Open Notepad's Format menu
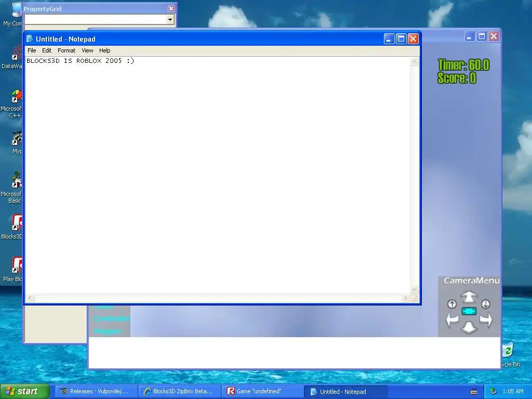This screenshot has height=399, width=532. pos(66,50)
